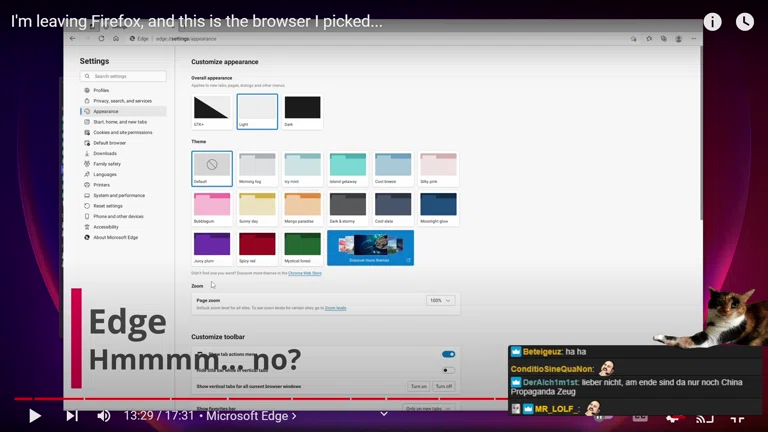Click the Watch Later clock icon
The width and height of the screenshot is (768, 432).
coord(745,22)
